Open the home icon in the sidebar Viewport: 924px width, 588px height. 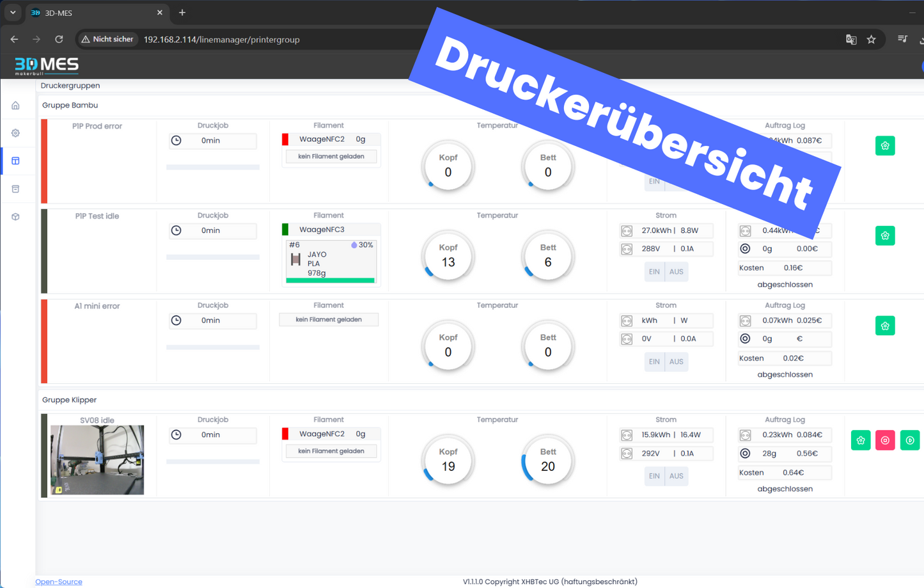click(x=15, y=106)
